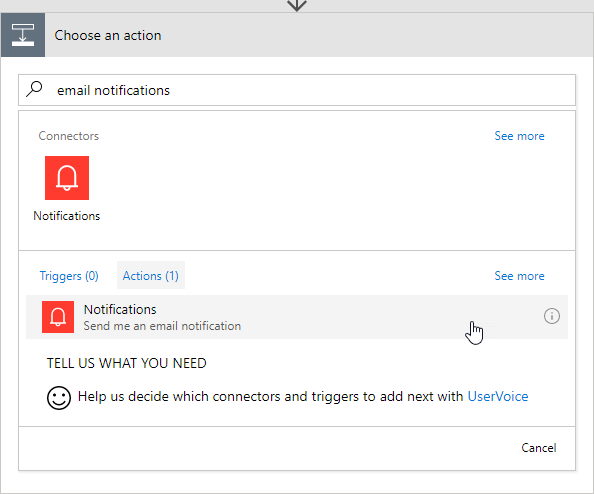Open info for the Notifications action
594x494 pixels.
click(552, 316)
